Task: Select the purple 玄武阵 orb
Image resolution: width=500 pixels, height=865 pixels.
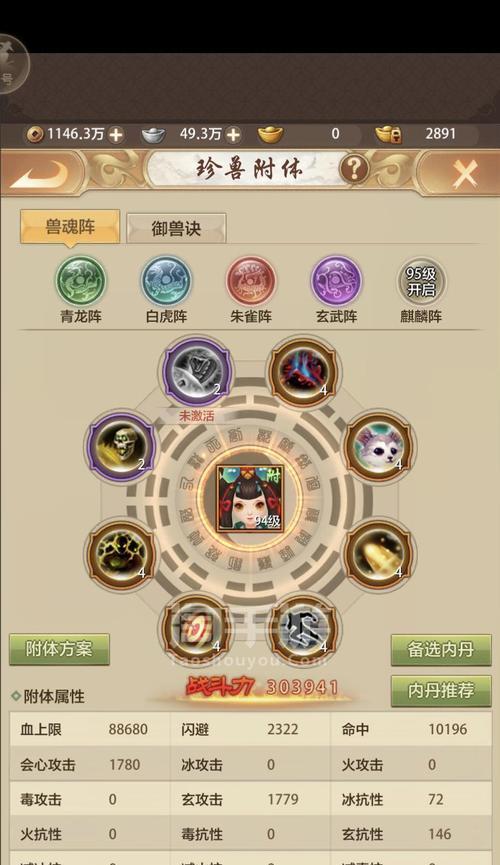Action: [336, 281]
